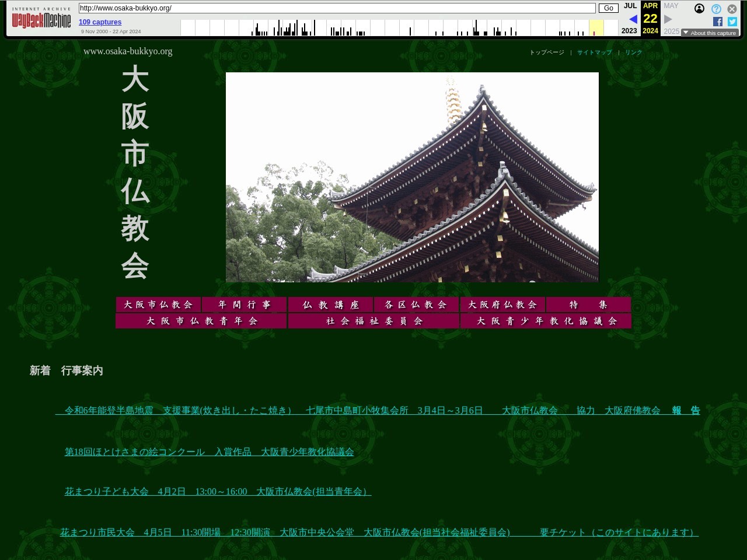Select the 大阪市仏教青年会 menu item
This screenshot has height=560, width=747.
coord(201,321)
